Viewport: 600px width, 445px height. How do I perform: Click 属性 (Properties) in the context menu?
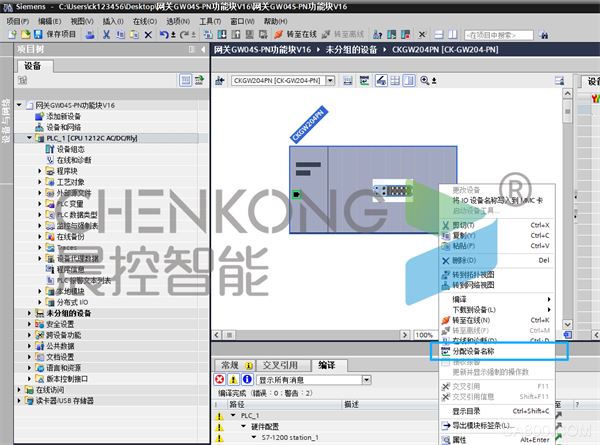[x=460, y=439]
